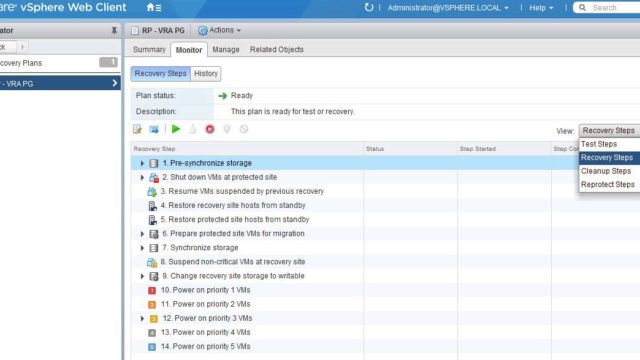Expand Power on priority 3 VMs
This screenshot has width=640, height=360.
(142, 318)
